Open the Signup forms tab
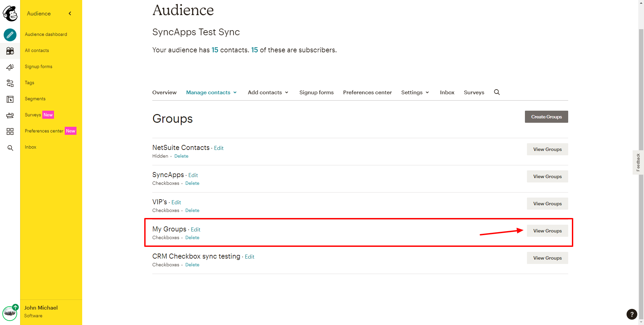644x325 pixels. point(316,93)
